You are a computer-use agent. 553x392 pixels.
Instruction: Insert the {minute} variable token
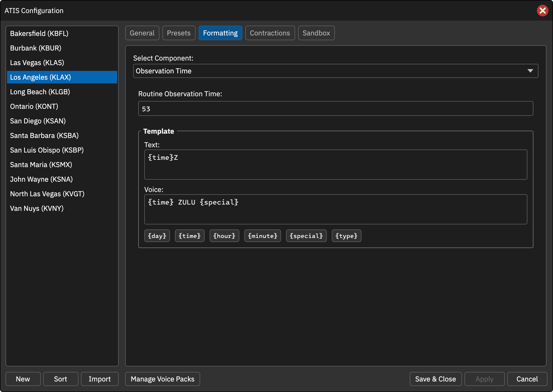click(263, 236)
